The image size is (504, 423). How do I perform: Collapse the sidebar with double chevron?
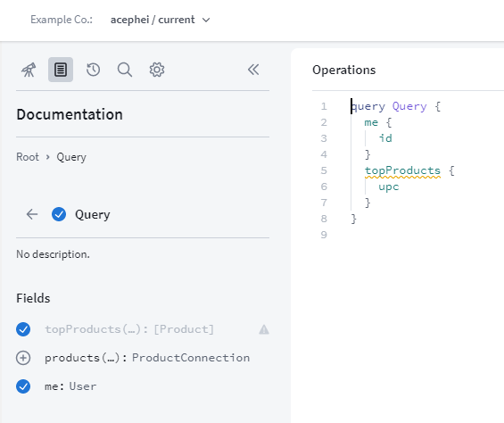[x=253, y=70]
